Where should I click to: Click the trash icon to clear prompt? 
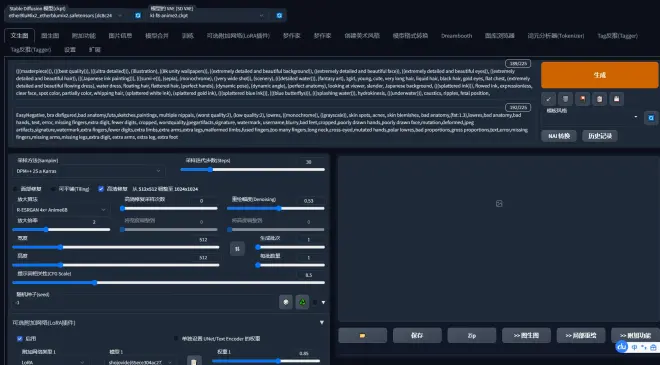point(565,99)
